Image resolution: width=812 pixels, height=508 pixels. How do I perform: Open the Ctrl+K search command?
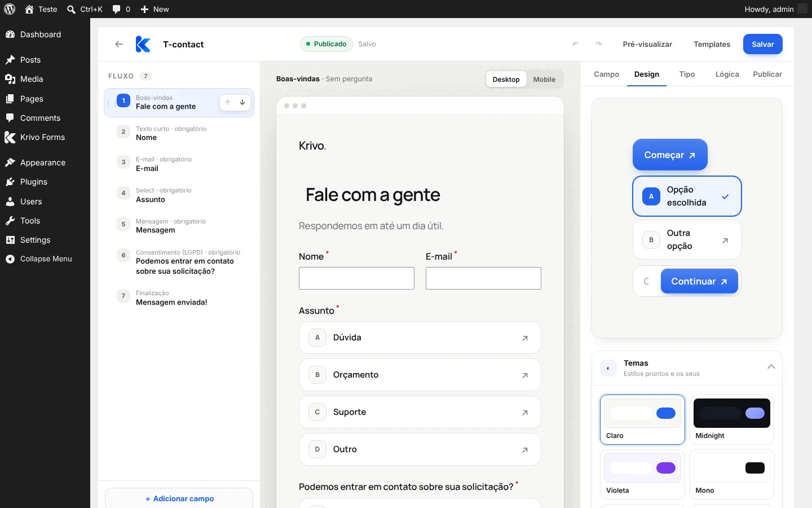coord(85,9)
